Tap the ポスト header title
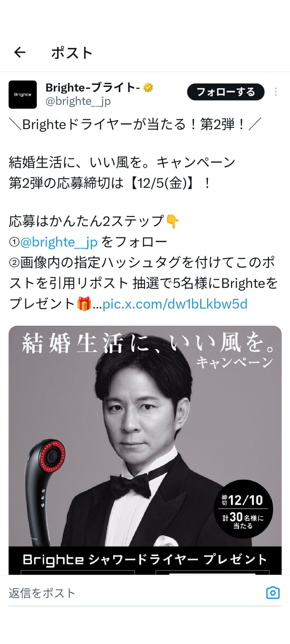Image resolution: width=290 pixels, height=644 pixels. 71,53
